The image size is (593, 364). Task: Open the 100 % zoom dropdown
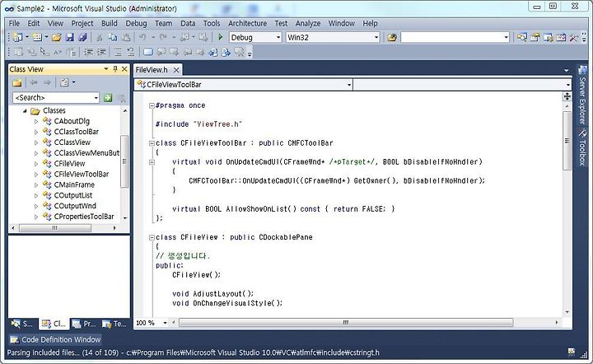[165, 323]
